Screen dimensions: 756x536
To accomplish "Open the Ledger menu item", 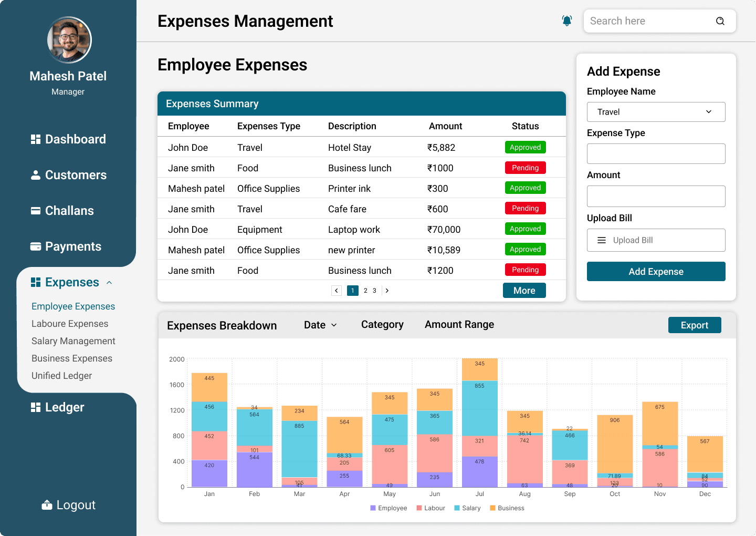I will coord(57,407).
